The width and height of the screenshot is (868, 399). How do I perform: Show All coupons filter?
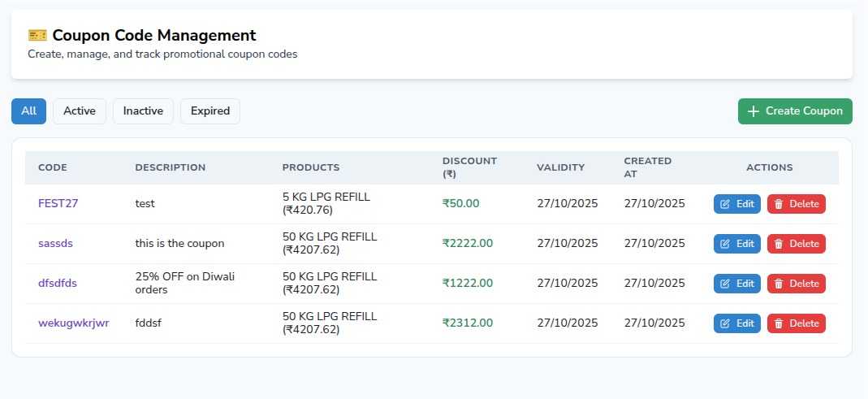click(29, 111)
